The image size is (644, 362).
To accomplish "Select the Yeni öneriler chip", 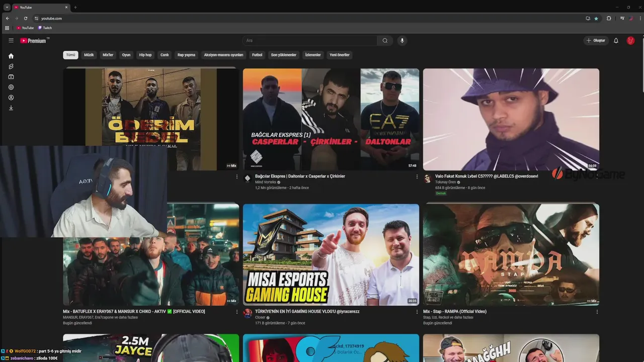I will 340,55.
